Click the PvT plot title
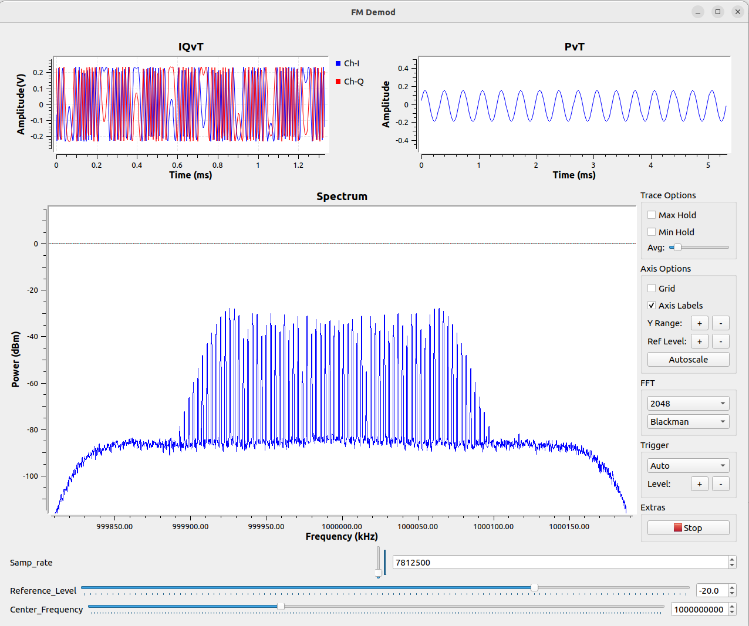Screen dimensions: 749x626 (574, 47)
